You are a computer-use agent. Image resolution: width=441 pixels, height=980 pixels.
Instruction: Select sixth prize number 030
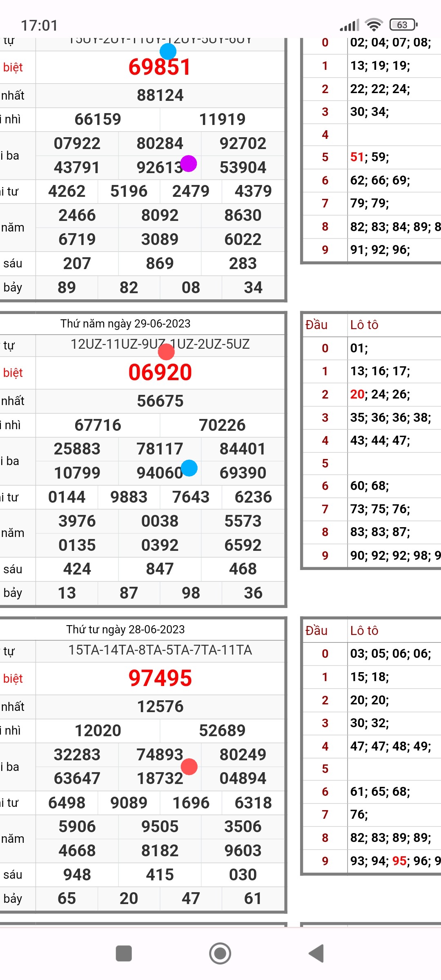(x=243, y=875)
